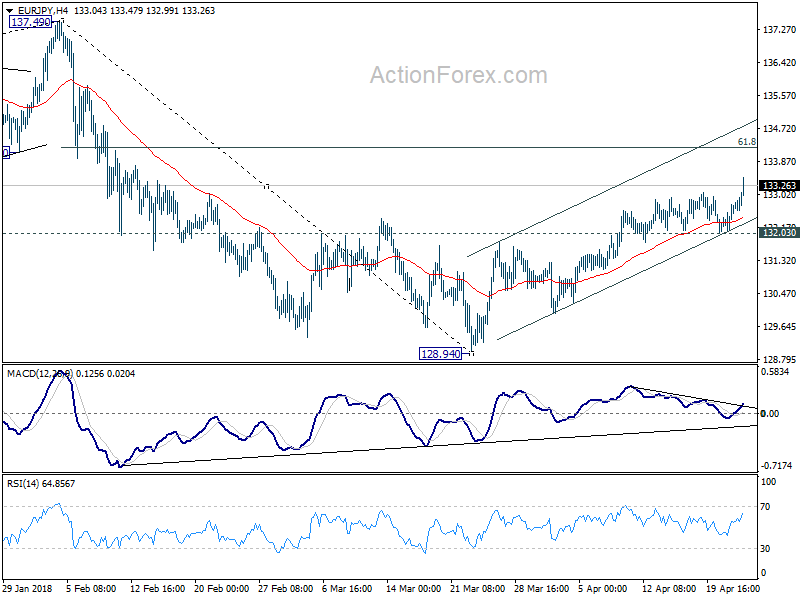Click the 14 Mar 00:00 date label
The width and height of the screenshot is (800, 600).
pos(413,589)
